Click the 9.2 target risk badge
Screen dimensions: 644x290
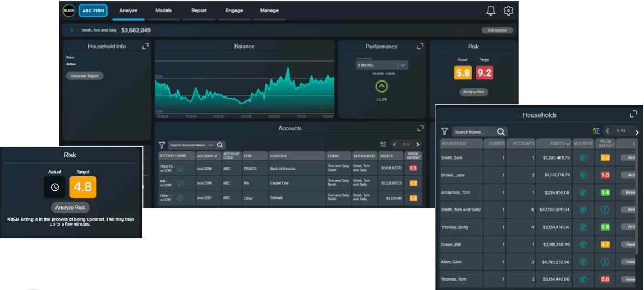tap(484, 73)
